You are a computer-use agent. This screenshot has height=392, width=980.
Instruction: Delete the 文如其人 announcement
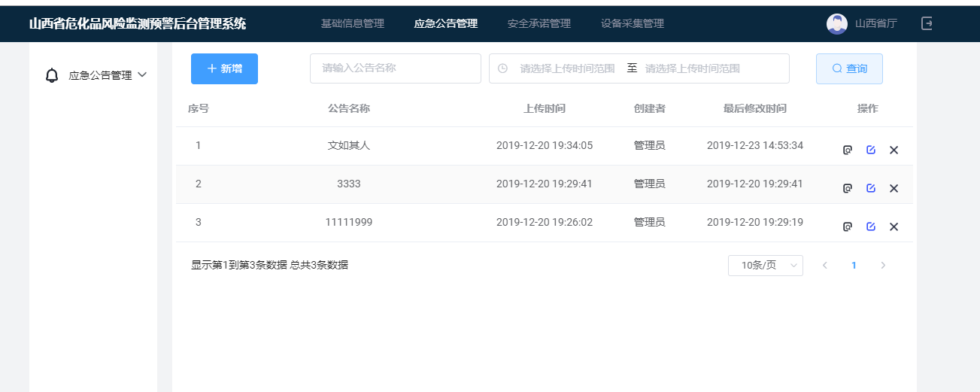coord(894,150)
